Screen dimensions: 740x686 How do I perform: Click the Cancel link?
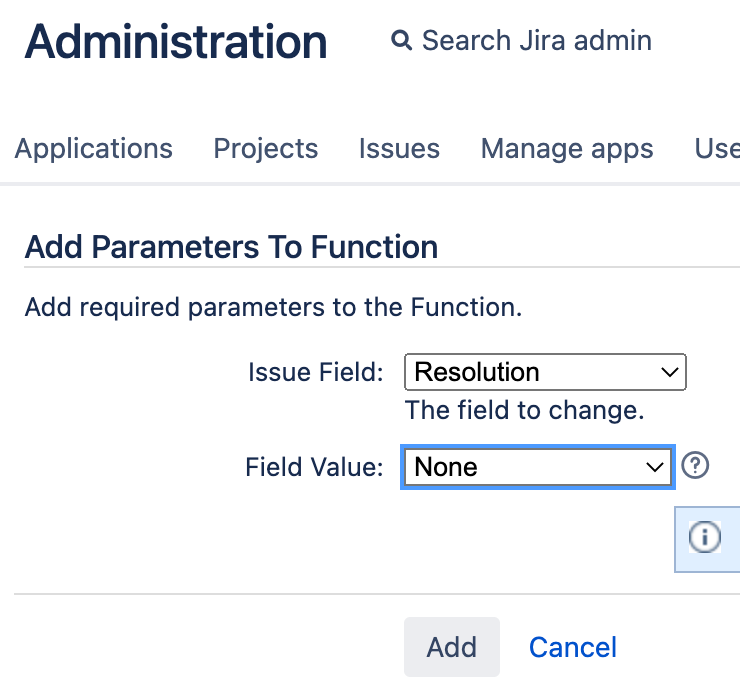(573, 647)
